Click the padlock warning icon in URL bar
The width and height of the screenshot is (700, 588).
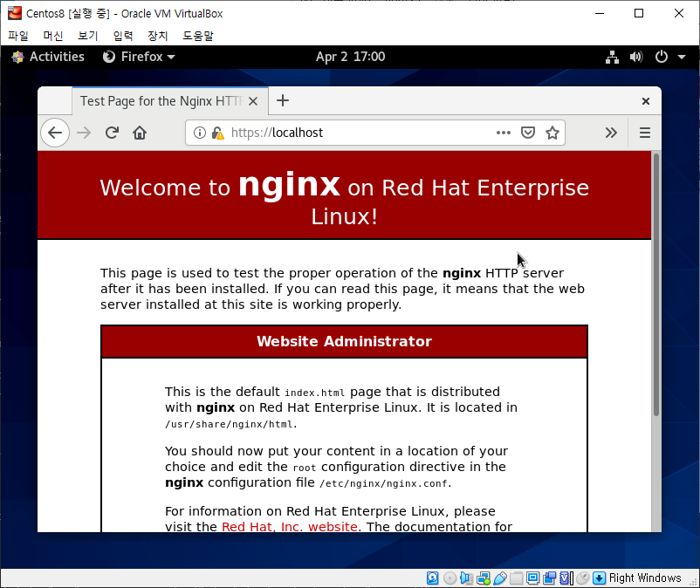[x=218, y=133]
